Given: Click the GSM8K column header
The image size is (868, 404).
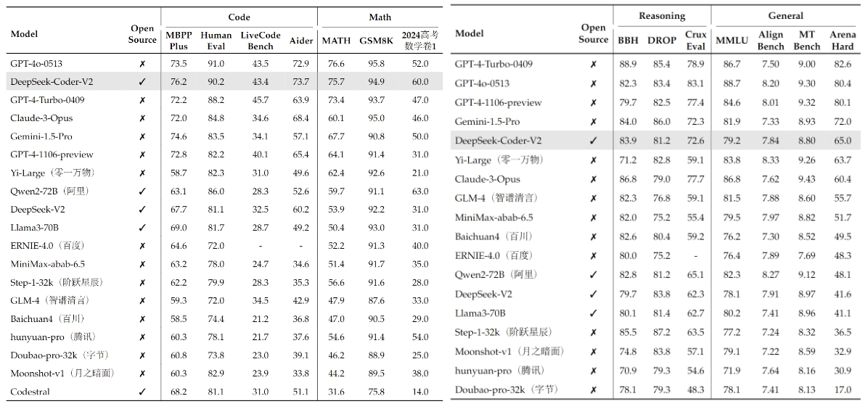Looking at the screenshot, I should (x=377, y=41).
